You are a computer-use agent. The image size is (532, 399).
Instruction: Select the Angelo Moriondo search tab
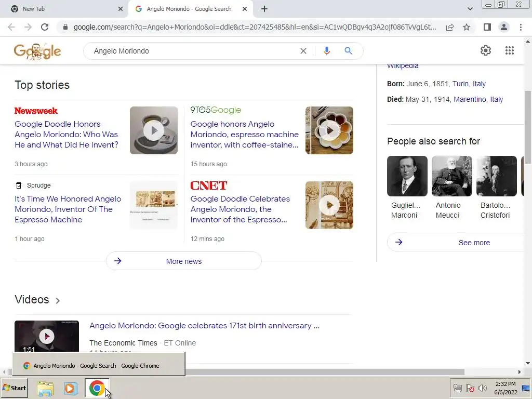(191, 9)
